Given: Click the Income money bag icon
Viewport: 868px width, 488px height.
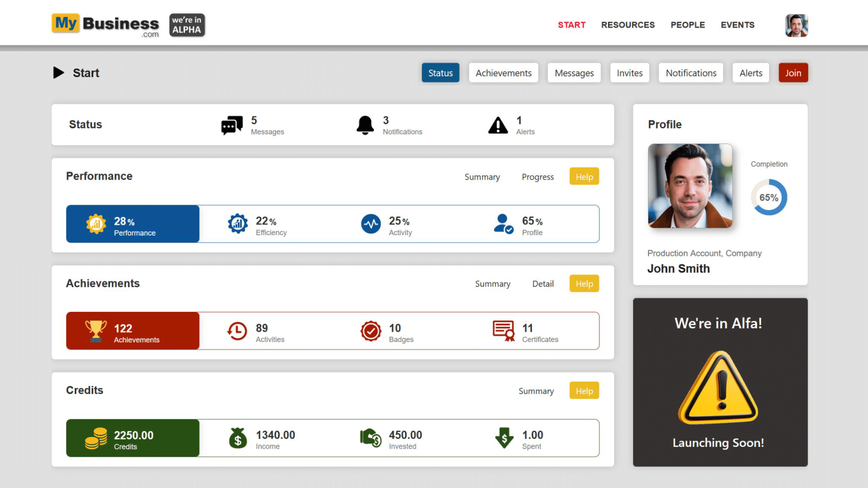Looking at the screenshot, I should point(238,438).
